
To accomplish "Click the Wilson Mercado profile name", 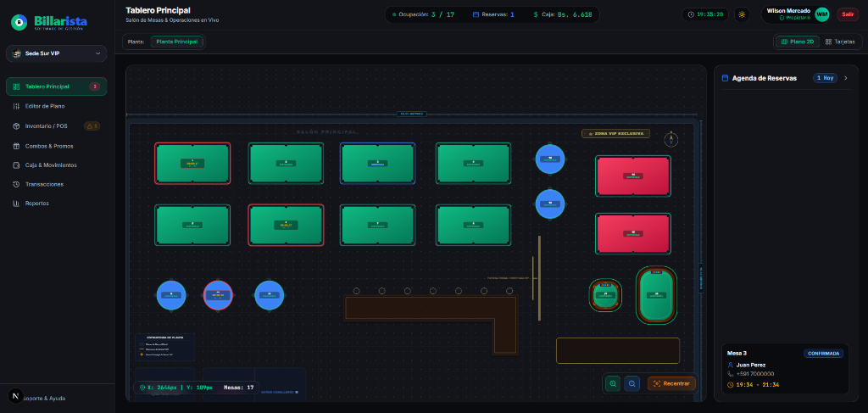I will click(x=788, y=10).
